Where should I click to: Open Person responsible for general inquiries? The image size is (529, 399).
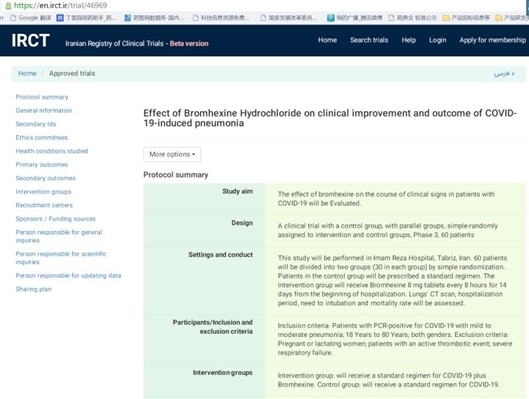pyautogui.click(x=59, y=236)
